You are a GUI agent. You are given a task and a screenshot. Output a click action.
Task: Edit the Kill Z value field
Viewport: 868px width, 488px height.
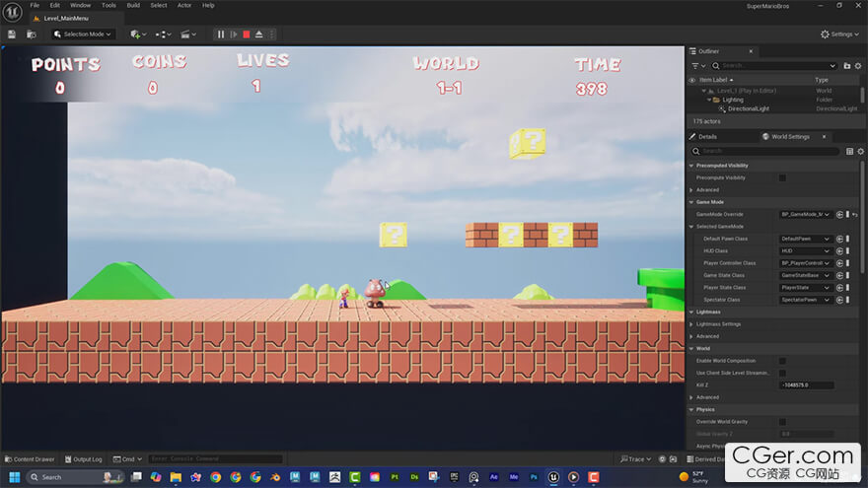point(807,385)
